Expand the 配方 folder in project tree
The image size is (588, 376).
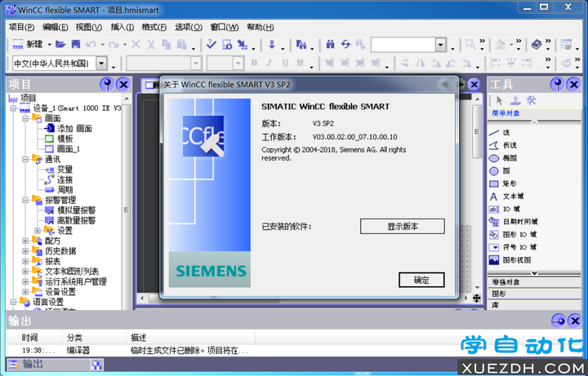25,241
